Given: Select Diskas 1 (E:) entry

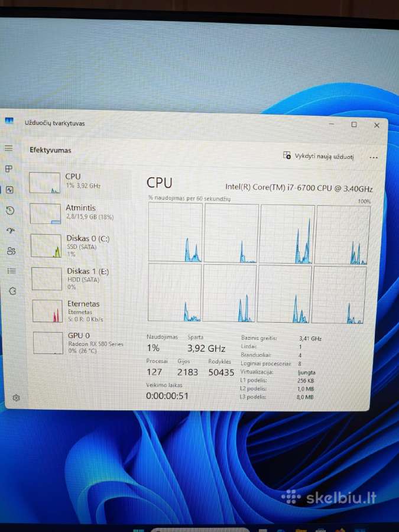Looking at the screenshot, I should [x=81, y=278].
